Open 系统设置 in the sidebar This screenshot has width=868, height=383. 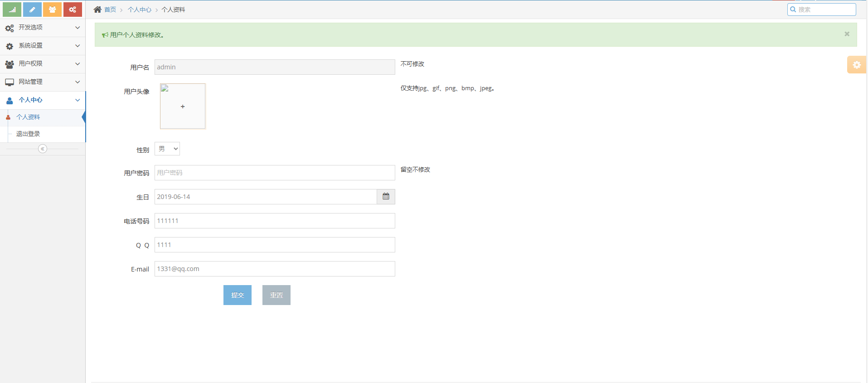click(43, 46)
